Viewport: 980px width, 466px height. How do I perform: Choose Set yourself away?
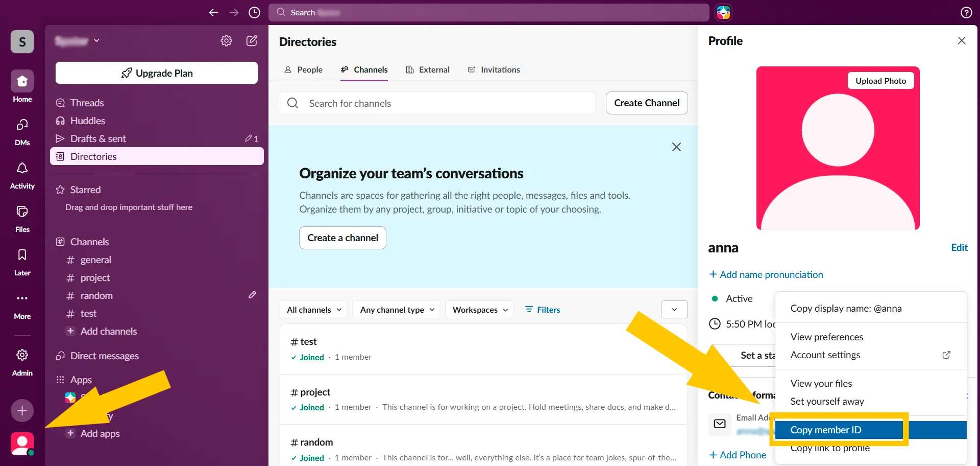871,401
